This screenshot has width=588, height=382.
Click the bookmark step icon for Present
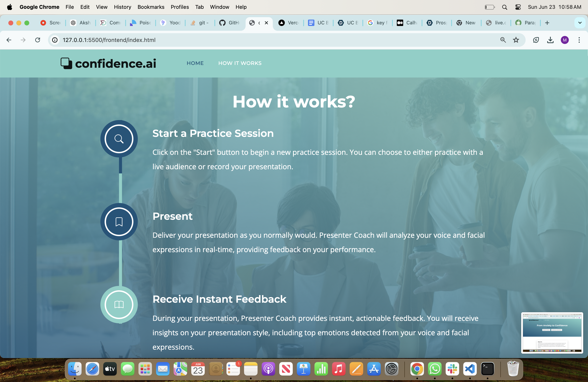pos(119,222)
